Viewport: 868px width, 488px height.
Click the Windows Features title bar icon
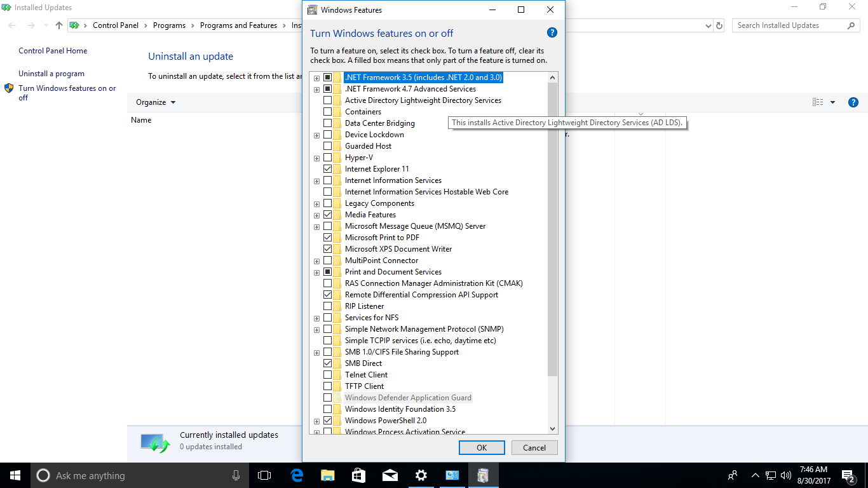pyautogui.click(x=313, y=10)
